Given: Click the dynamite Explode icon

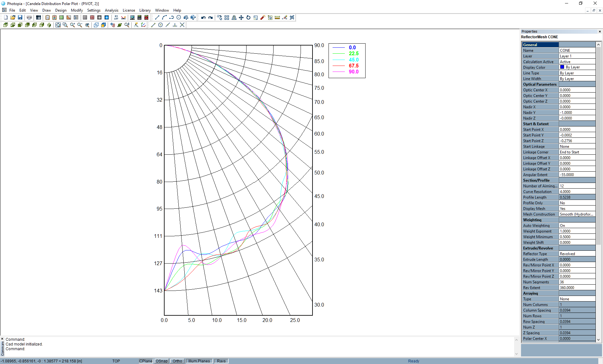Looking at the screenshot, I should 263,18.
